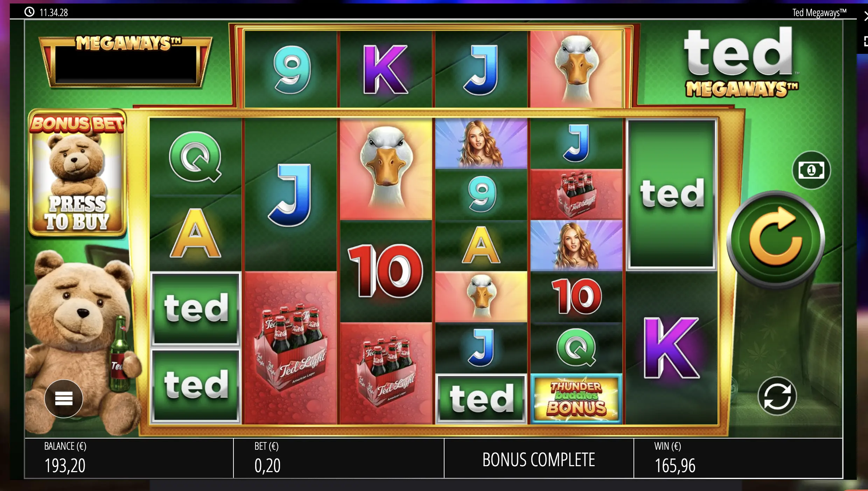Click the Thunder Buddies Bonus symbol
Image resolution: width=868 pixels, height=491 pixels.
[576, 399]
